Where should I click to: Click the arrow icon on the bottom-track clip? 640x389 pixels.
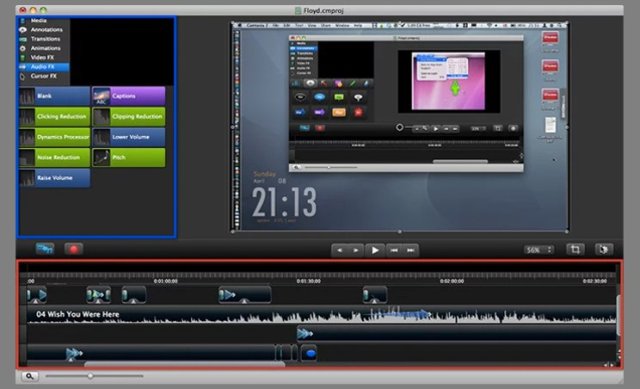pyautogui.click(x=74, y=353)
